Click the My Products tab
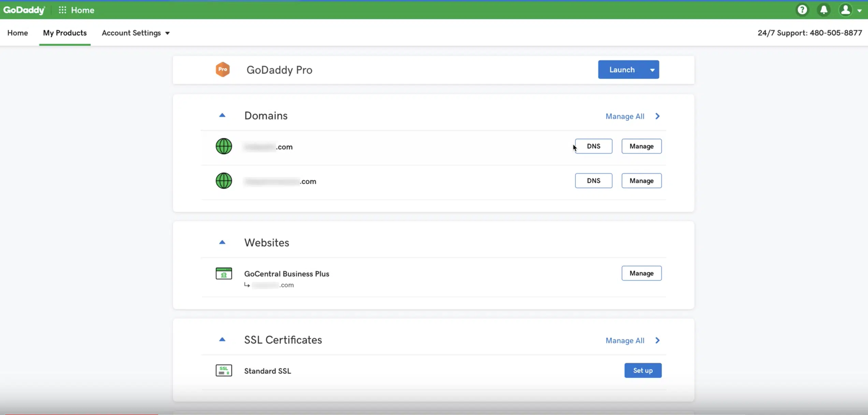This screenshot has width=868, height=415. [x=65, y=33]
